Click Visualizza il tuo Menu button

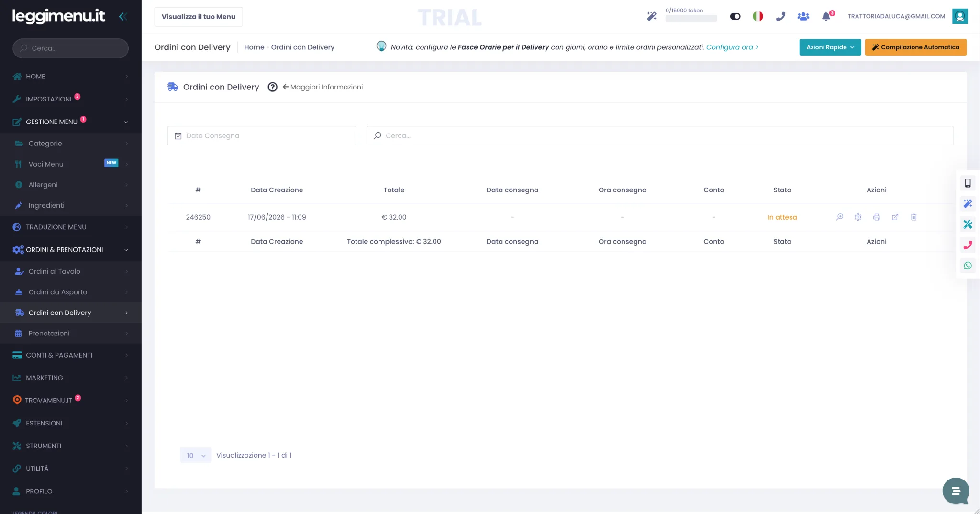tap(199, 17)
